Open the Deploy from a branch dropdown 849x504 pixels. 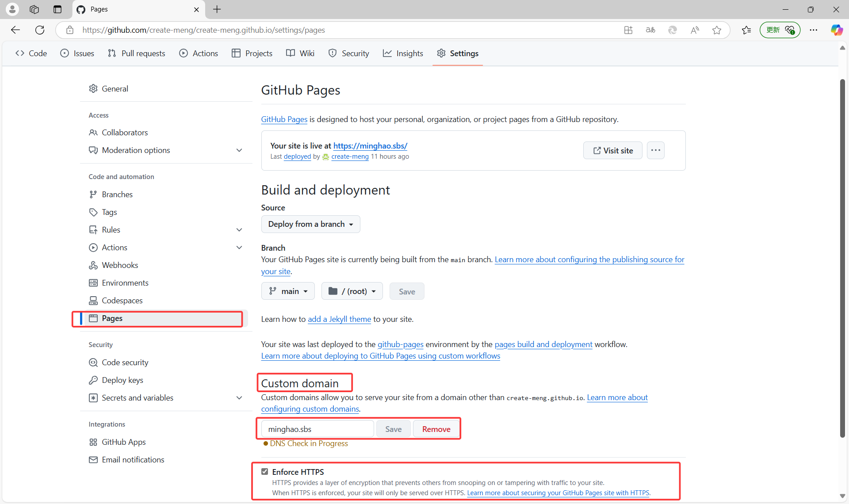coord(310,224)
